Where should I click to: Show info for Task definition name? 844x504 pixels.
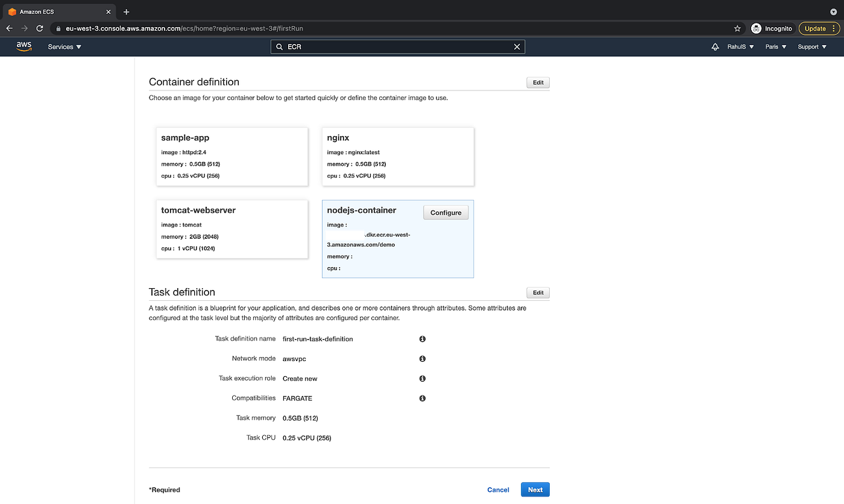pyautogui.click(x=422, y=339)
